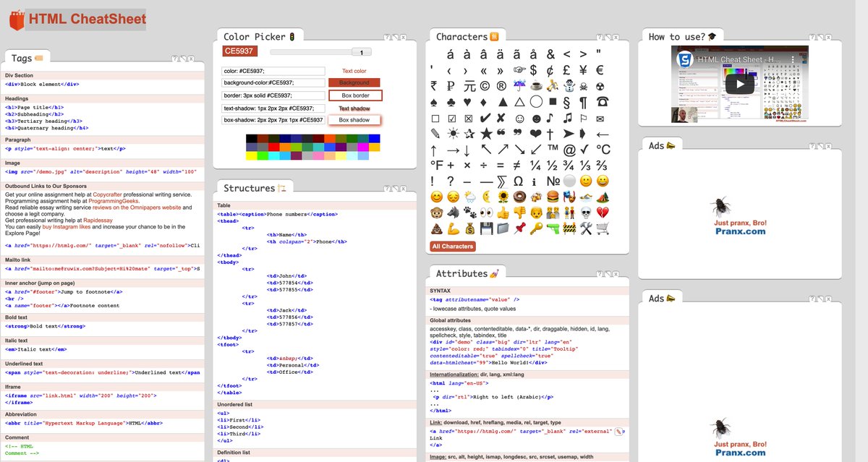Collapse the Structures panel using resize icon

395,187
